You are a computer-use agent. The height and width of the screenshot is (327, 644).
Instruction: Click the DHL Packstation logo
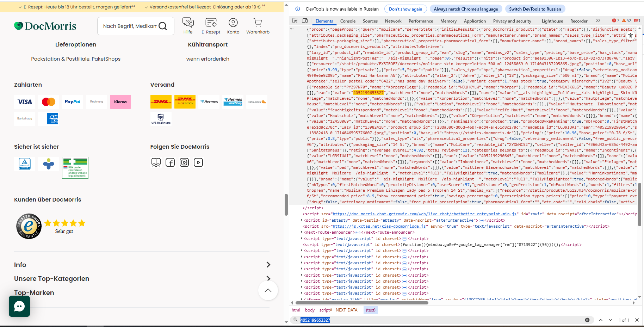(x=185, y=102)
